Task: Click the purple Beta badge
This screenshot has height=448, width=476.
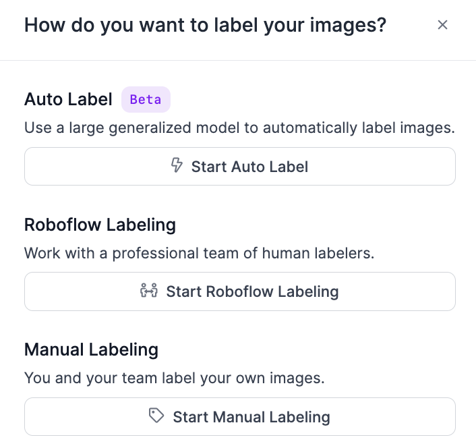Action: (146, 100)
